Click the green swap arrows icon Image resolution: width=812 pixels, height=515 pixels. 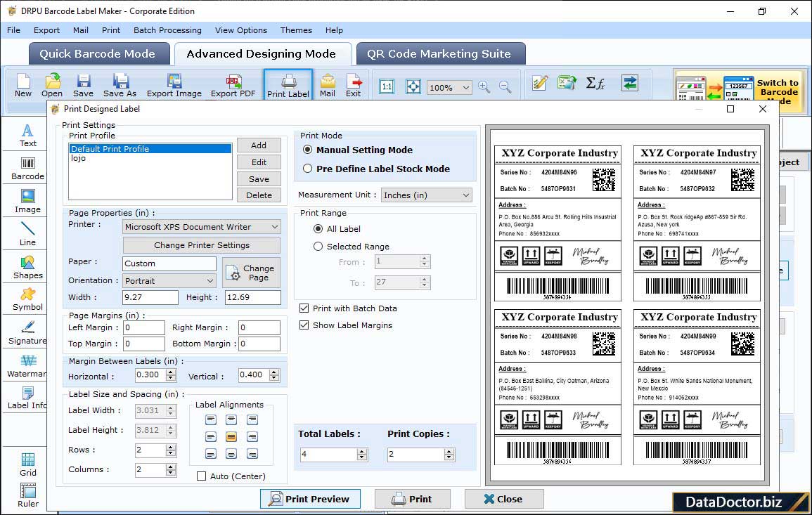[630, 83]
